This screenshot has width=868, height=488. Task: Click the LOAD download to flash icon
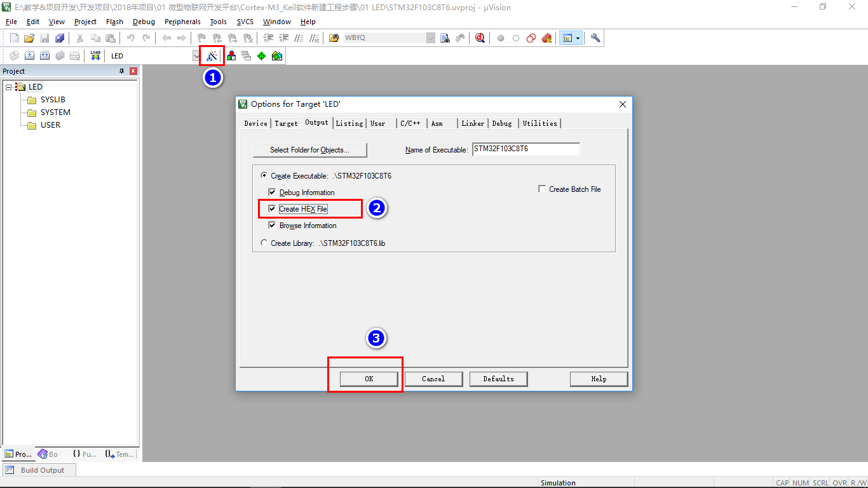95,56
